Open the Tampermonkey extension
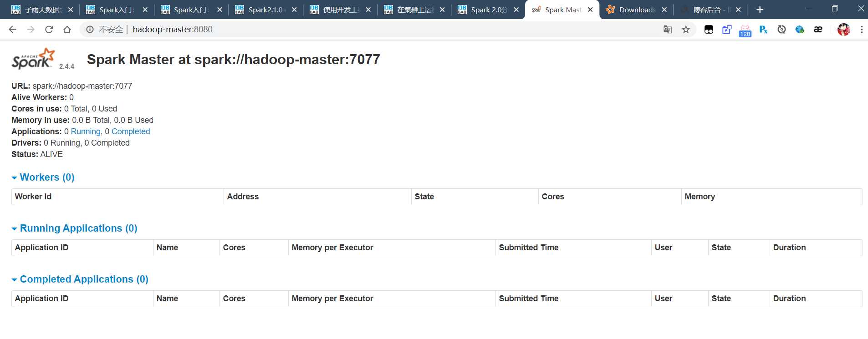The width and height of the screenshot is (868, 339). click(709, 30)
